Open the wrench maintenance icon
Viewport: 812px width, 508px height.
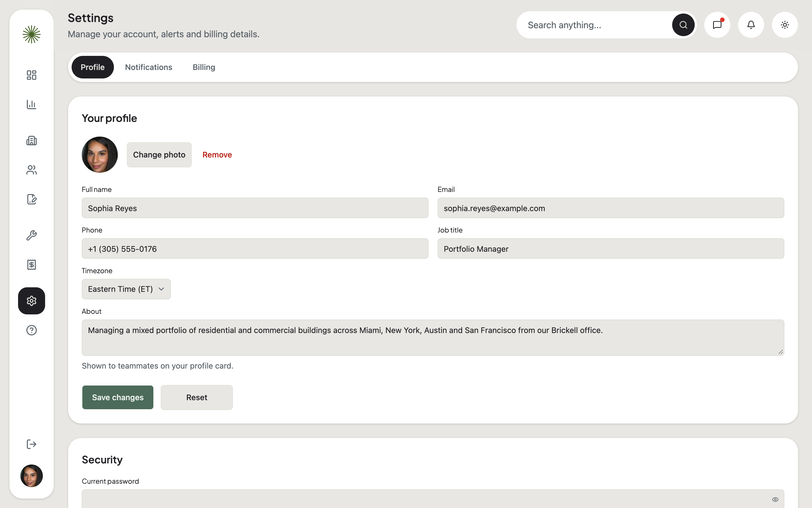(32, 235)
